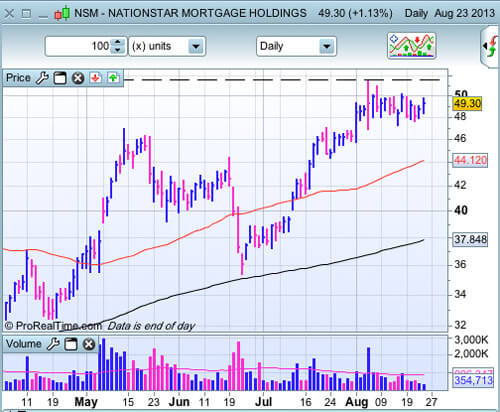
Task: Click the Price panel window icon
Action: (x=60, y=78)
